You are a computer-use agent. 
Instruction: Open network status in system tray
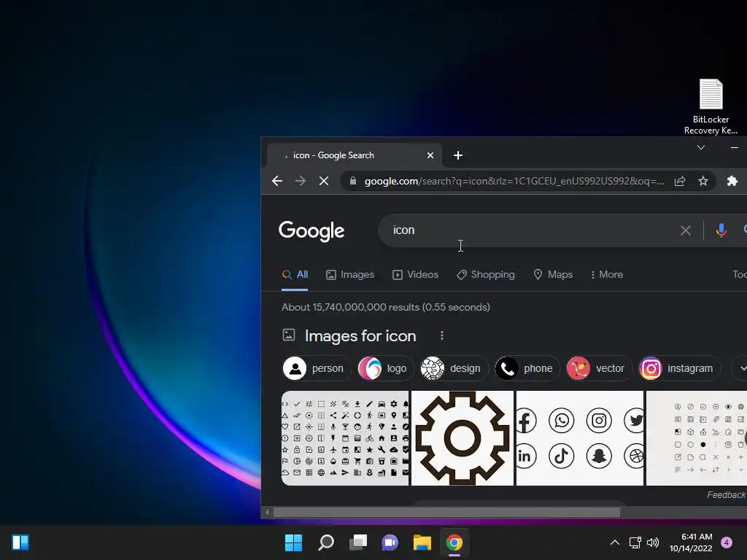635,542
